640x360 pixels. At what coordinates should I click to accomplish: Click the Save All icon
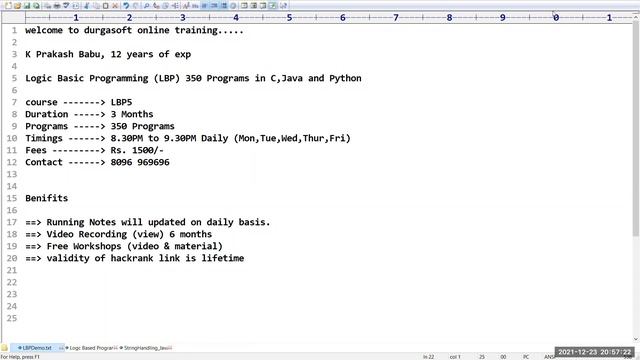[x=36, y=6]
